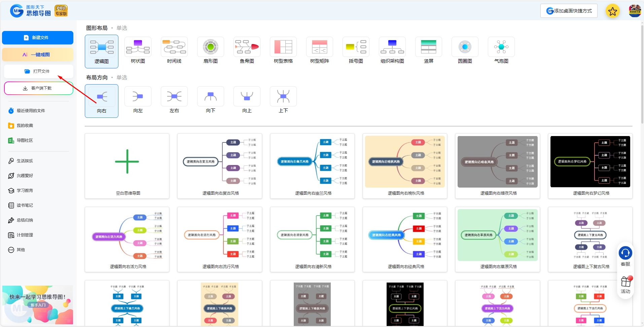Click the 新建文件 button
644x327 pixels.
click(38, 38)
